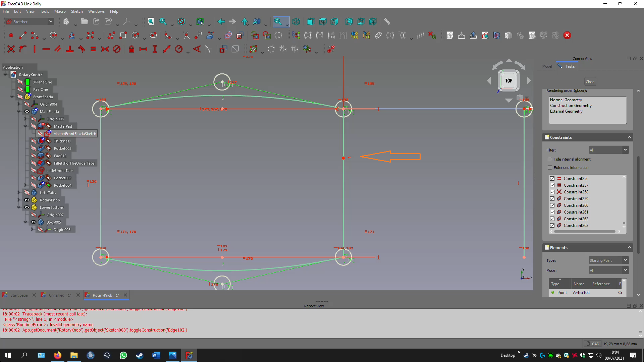Apply an equal constraint
644x362 pixels.
pos(93,49)
